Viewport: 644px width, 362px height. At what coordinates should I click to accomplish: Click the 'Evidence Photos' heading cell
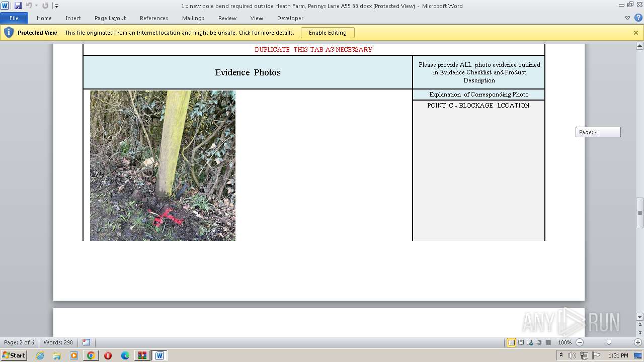248,72
